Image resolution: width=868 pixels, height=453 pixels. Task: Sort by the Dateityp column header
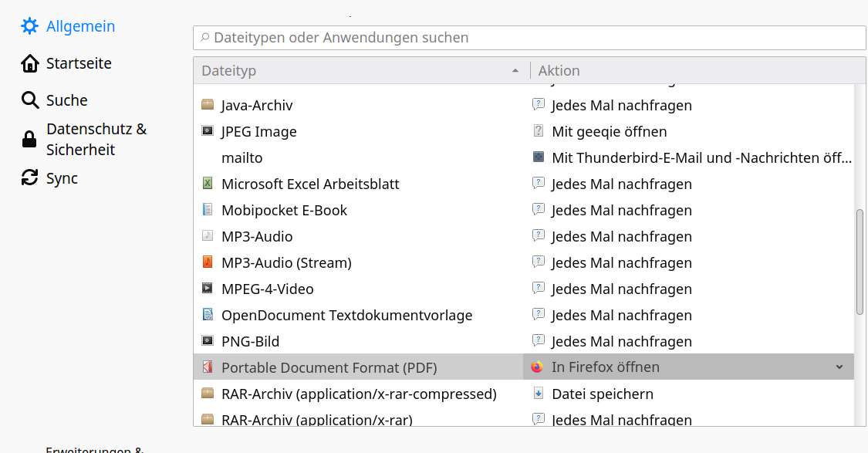355,71
